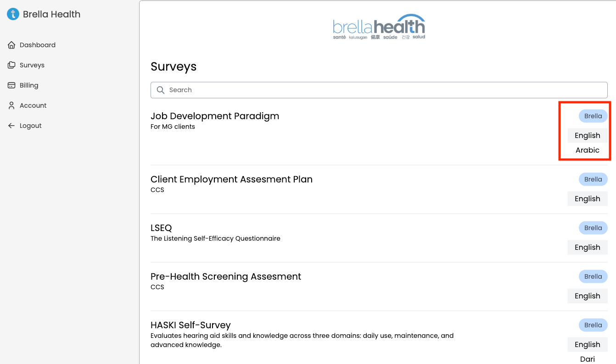Screen dimensions: 616x364
Task: Select Dari for HASKI Self-Survey
Action: coord(588,359)
